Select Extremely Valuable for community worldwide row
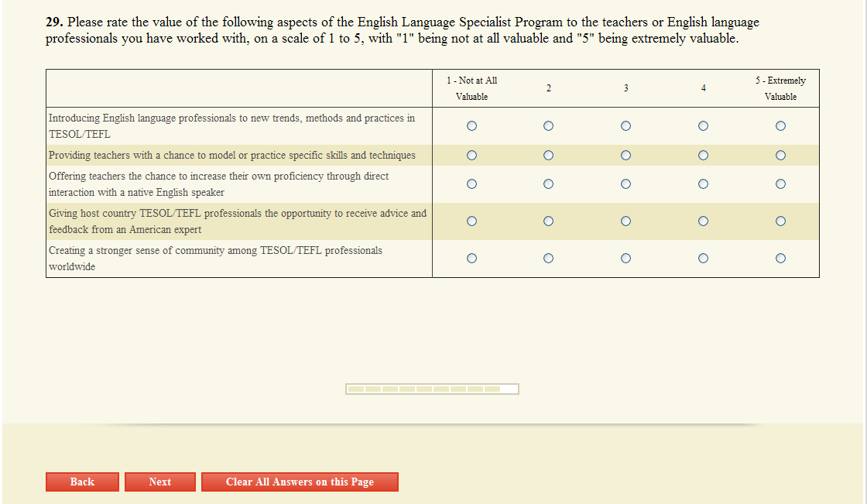 click(x=780, y=259)
